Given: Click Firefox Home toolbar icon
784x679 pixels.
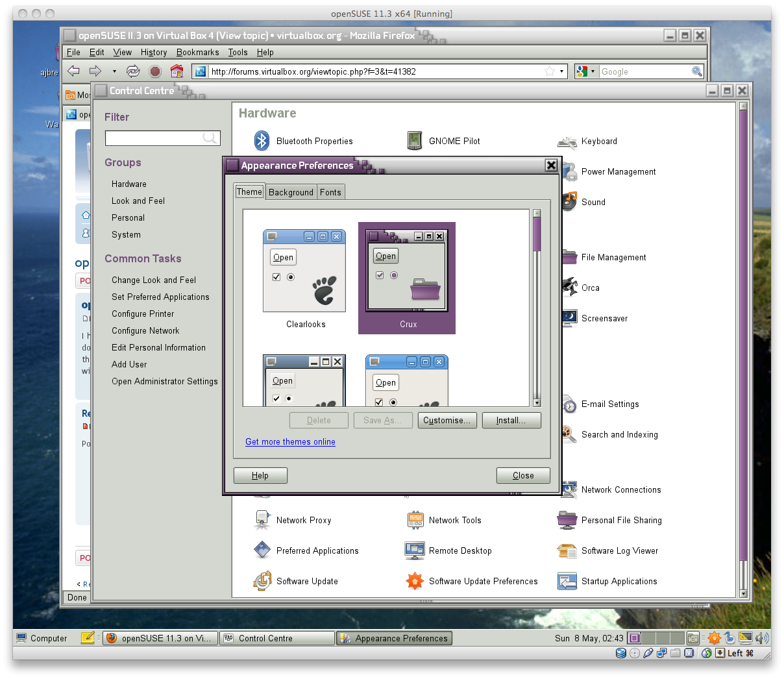Looking at the screenshot, I should (177, 71).
